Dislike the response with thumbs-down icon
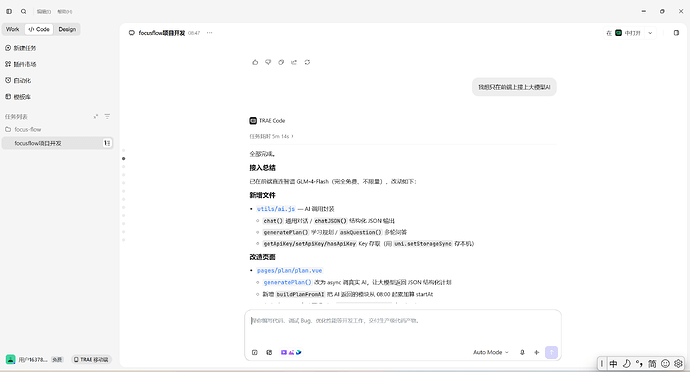The height and width of the screenshot is (372, 690). 268,62
